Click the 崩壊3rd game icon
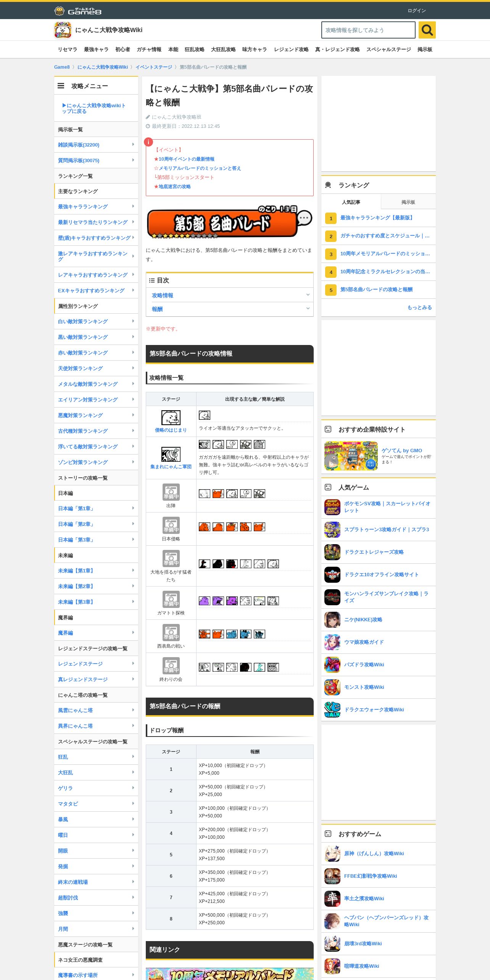This screenshot has width=490, height=980. [332, 944]
